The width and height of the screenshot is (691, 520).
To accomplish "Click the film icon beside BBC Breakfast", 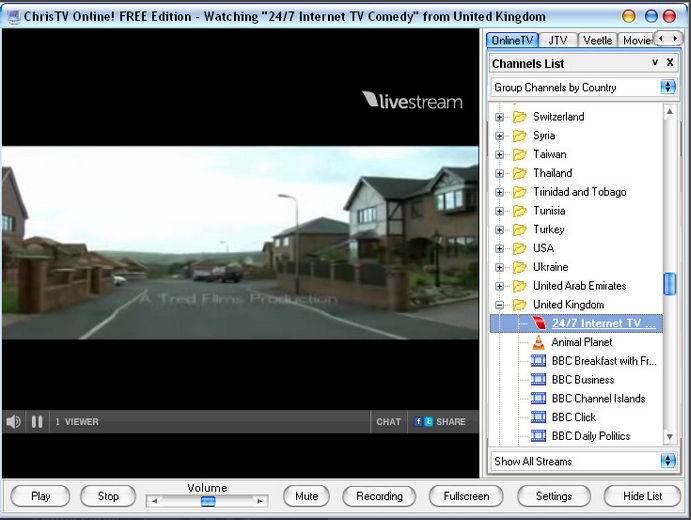I will click(539, 361).
